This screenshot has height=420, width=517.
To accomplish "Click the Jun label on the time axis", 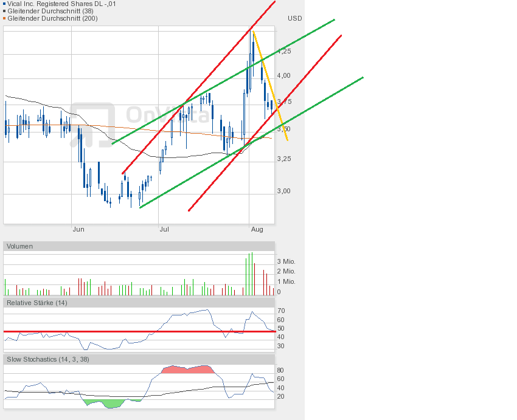I will tap(78, 230).
